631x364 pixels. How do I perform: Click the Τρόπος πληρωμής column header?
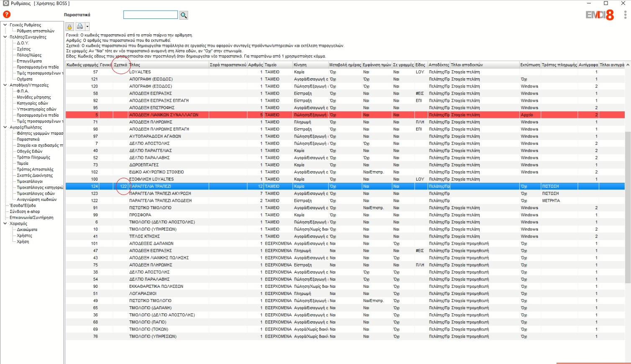pyautogui.click(x=559, y=65)
